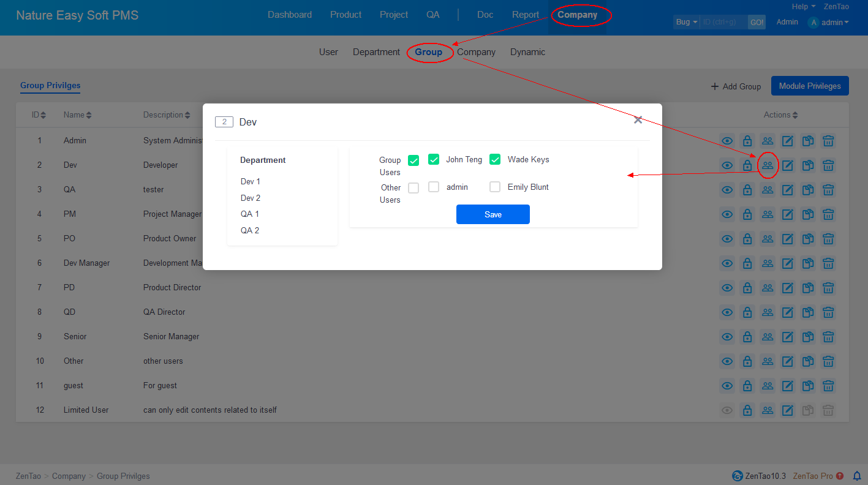Screen dimensions: 868x485
Task: Switch to the Department tab
Action: pos(376,52)
